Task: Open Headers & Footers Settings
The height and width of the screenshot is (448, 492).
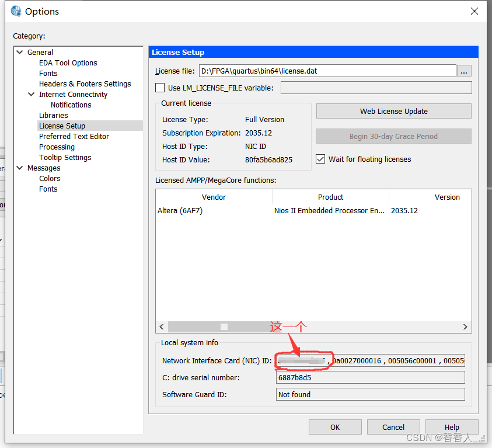Action: [x=85, y=84]
